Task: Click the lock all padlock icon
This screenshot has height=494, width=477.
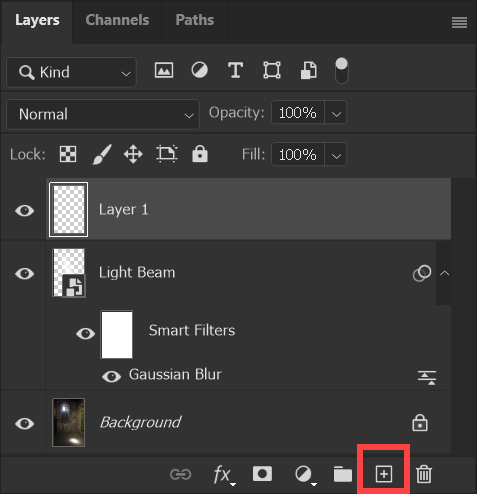Action: 200,154
